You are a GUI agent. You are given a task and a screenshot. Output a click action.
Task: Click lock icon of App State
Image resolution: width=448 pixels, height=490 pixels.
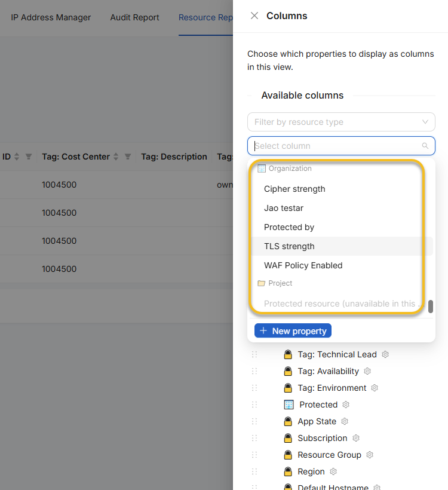pos(288,421)
